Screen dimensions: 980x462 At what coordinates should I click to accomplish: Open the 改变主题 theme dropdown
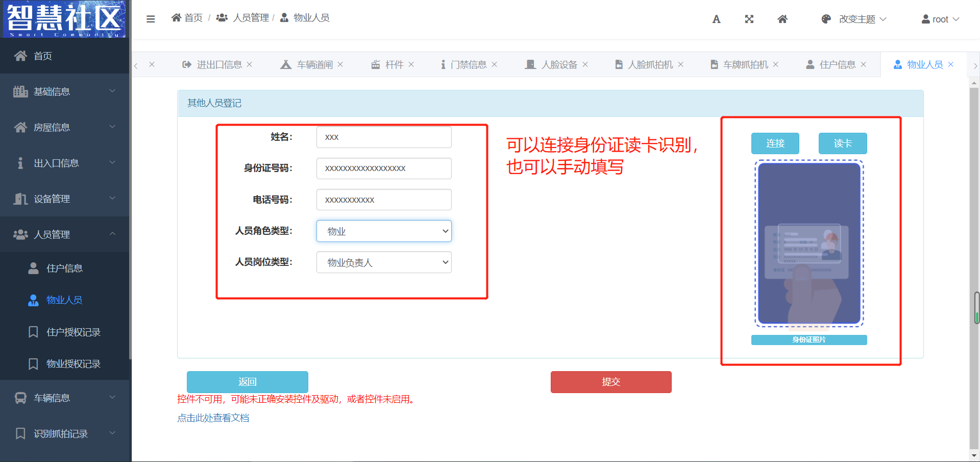pos(854,19)
